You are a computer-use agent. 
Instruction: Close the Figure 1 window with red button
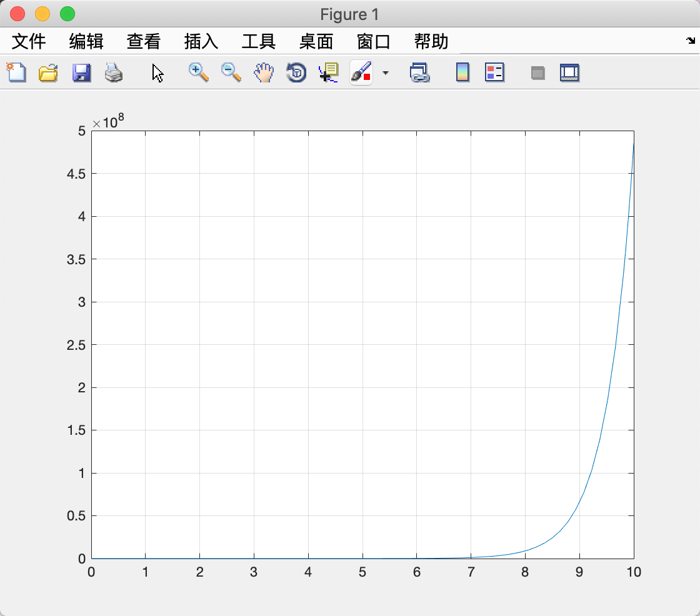tap(17, 14)
